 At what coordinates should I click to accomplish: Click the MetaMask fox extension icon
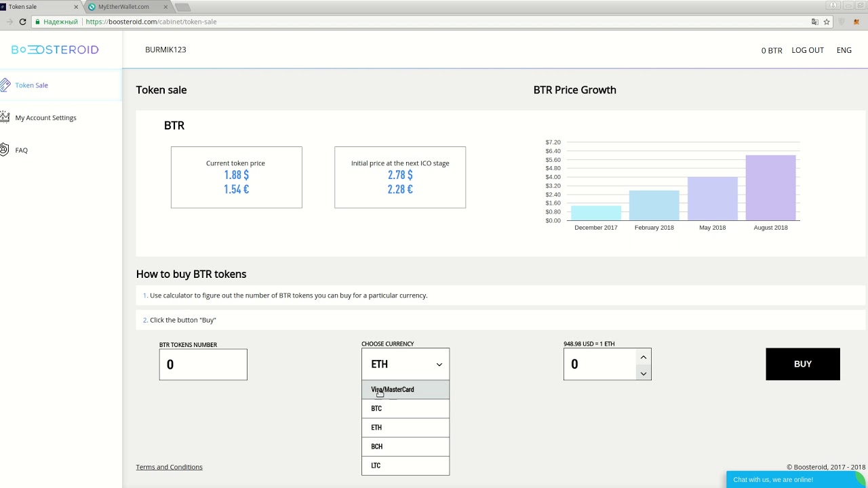(x=856, y=22)
